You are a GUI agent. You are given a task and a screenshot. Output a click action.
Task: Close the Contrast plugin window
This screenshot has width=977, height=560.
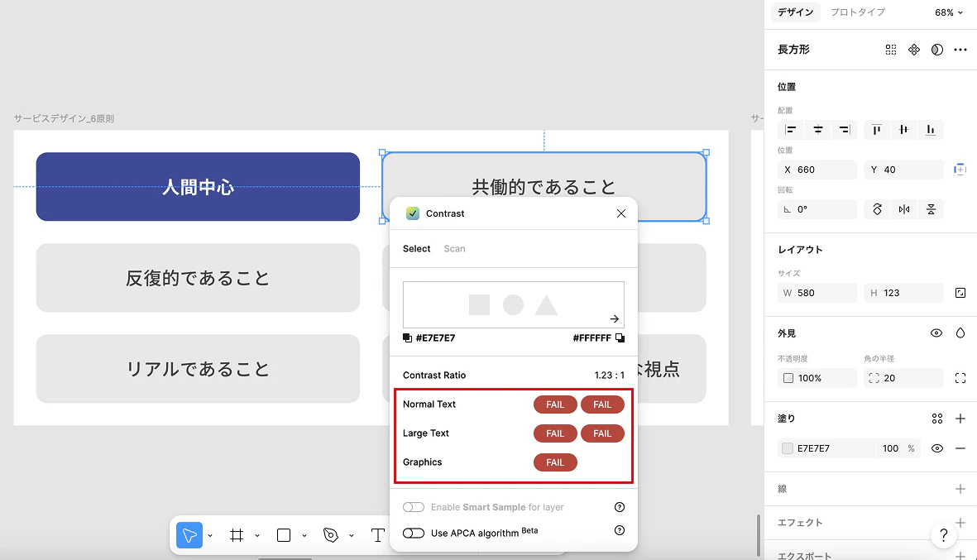[x=621, y=213]
